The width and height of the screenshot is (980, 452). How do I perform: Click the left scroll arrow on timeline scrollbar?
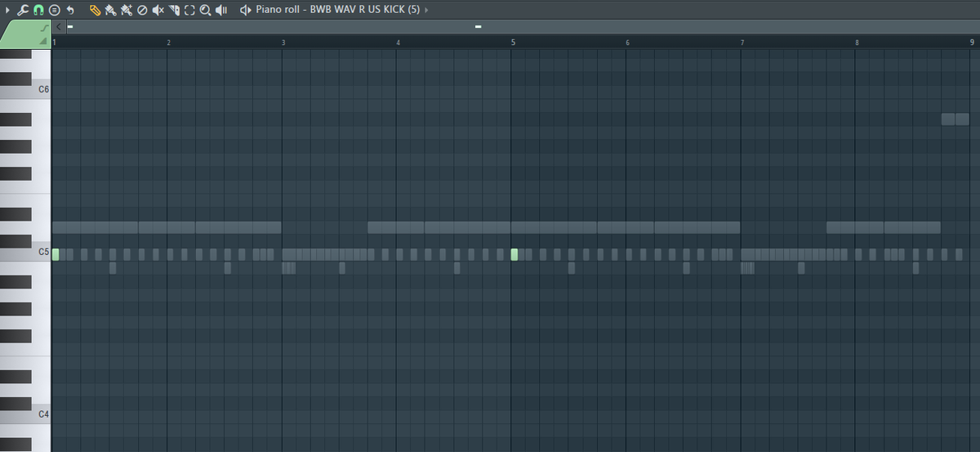click(x=59, y=27)
